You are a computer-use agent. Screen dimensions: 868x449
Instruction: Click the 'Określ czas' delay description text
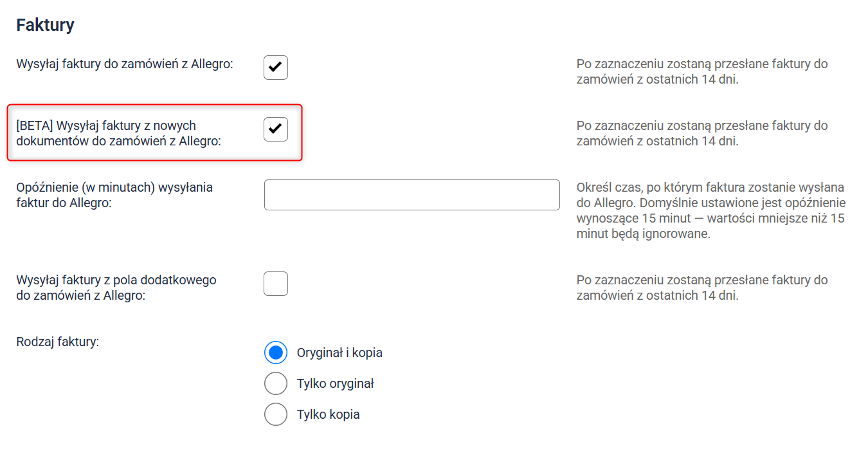tap(710, 210)
